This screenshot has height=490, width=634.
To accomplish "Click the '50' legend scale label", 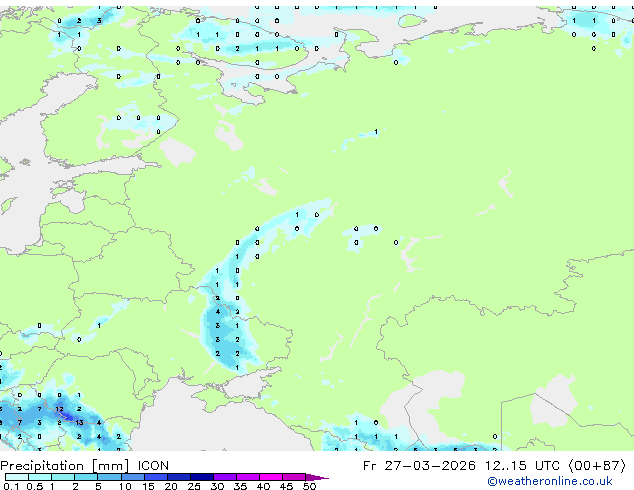I will tap(309, 486).
